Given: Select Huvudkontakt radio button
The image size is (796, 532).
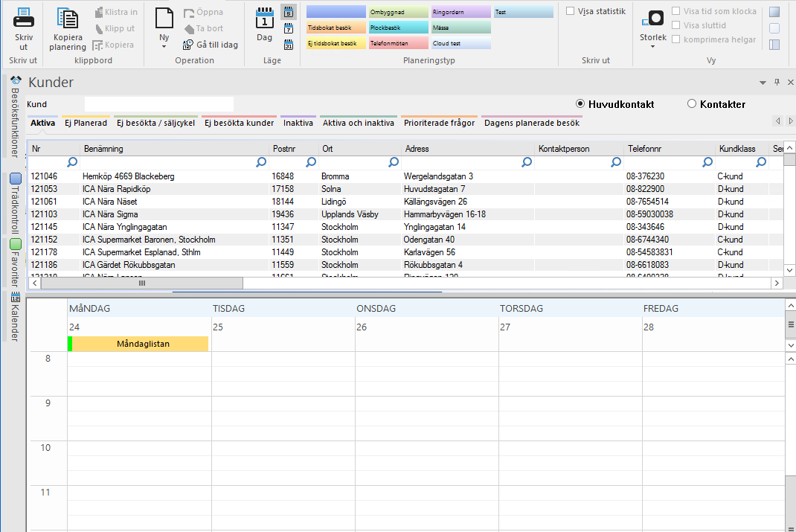Looking at the screenshot, I should click(580, 103).
